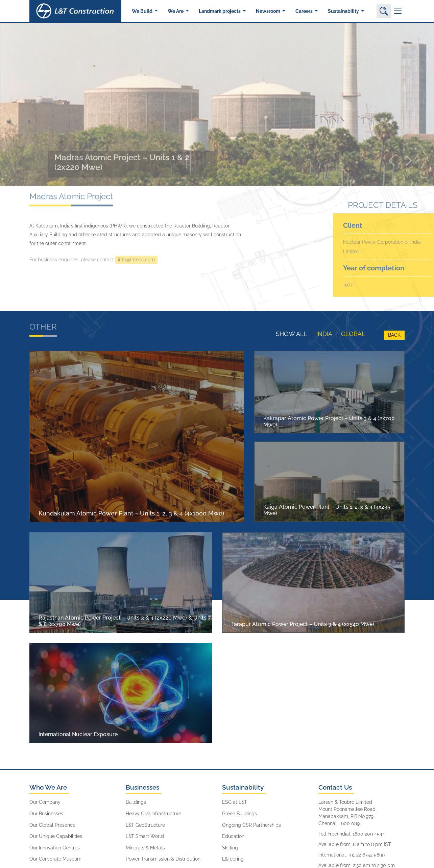Open the search magnifier icon
Viewport: 434px width, 868px height.
click(x=384, y=11)
